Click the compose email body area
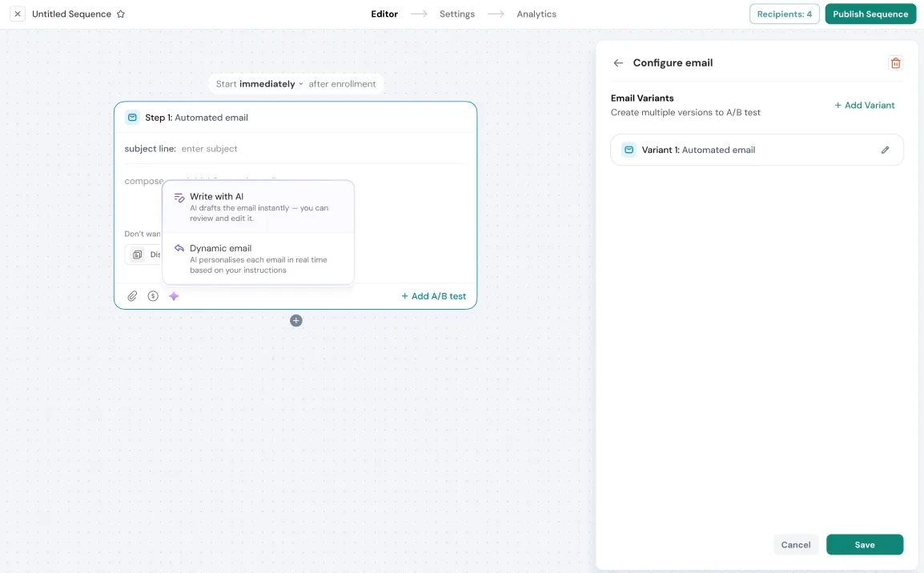Viewport: 924px width, 573px height. click(143, 181)
